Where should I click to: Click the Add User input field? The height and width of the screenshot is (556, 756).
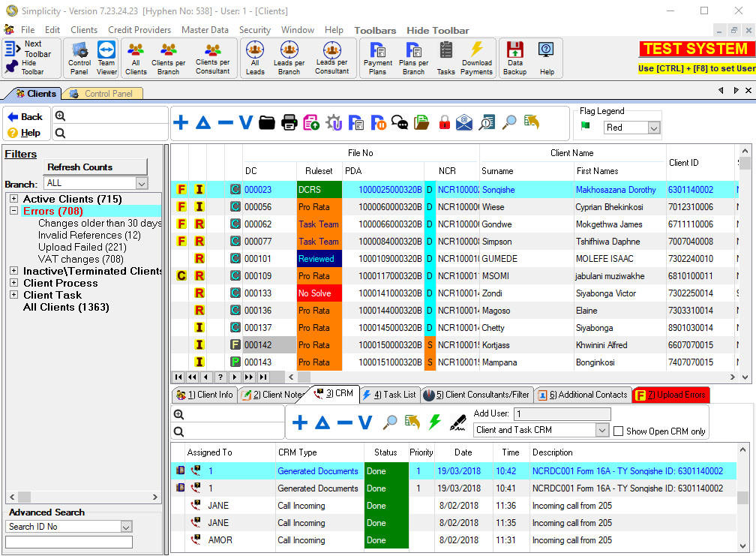(562, 414)
